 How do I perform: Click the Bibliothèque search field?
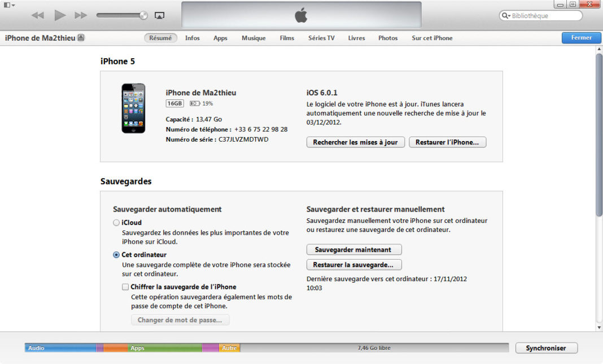(541, 16)
